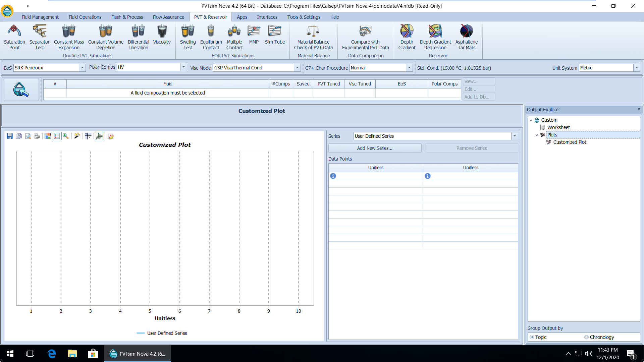Click the Viscosity simulation icon
Image resolution: width=644 pixels, height=362 pixels.
(x=162, y=35)
